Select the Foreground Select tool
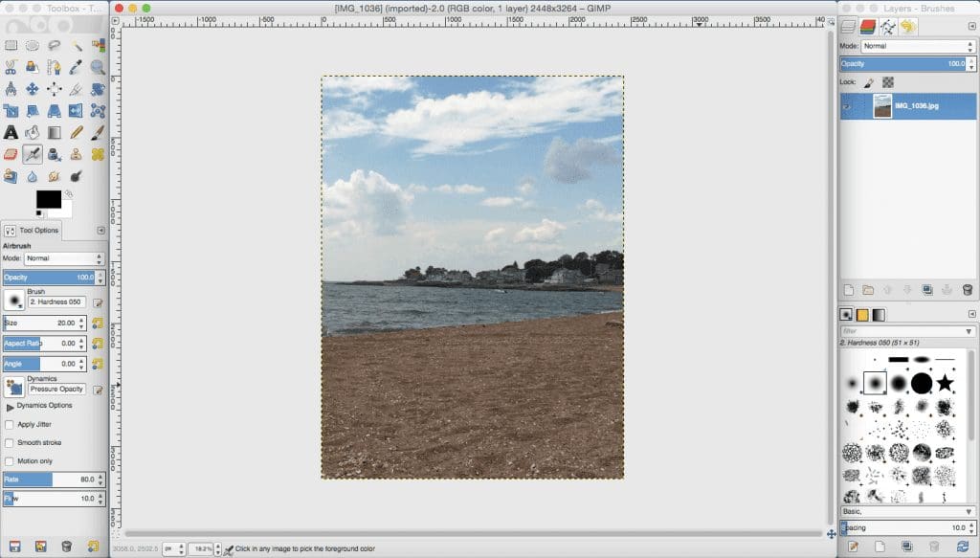980x558 pixels. [x=33, y=68]
